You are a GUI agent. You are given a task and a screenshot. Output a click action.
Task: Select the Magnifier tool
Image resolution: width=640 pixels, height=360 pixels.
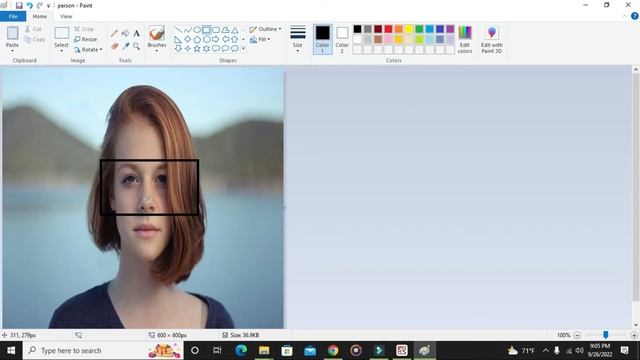coord(137,46)
